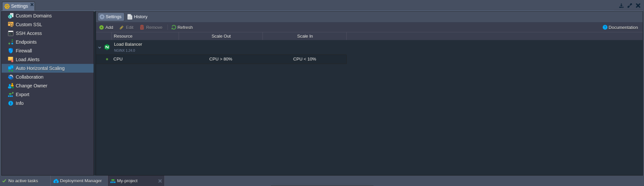Click the Scale In column header
Viewport: 644px width, 186px height.
[x=305, y=36]
